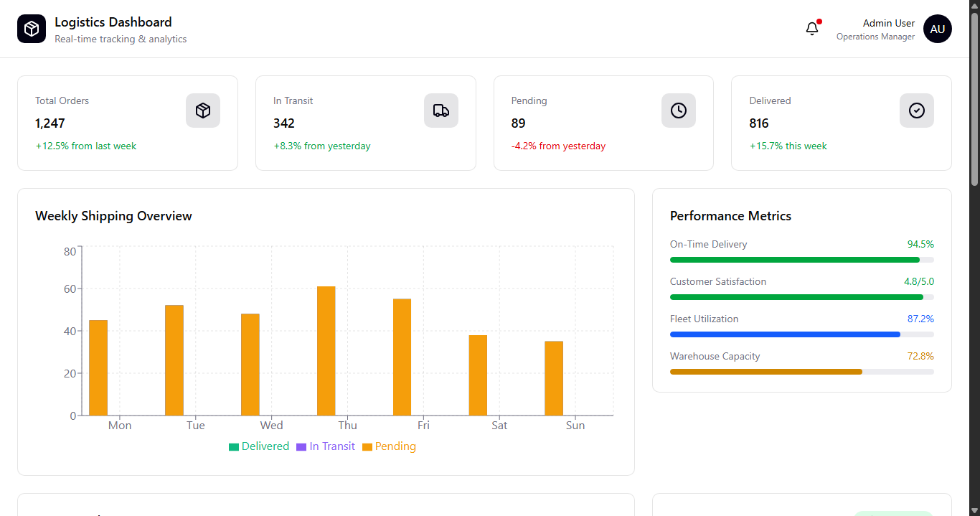Image resolution: width=980 pixels, height=516 pixels.
Task: Click the Real-time tracking & analytics subtitle
Action: click(121, 39)
